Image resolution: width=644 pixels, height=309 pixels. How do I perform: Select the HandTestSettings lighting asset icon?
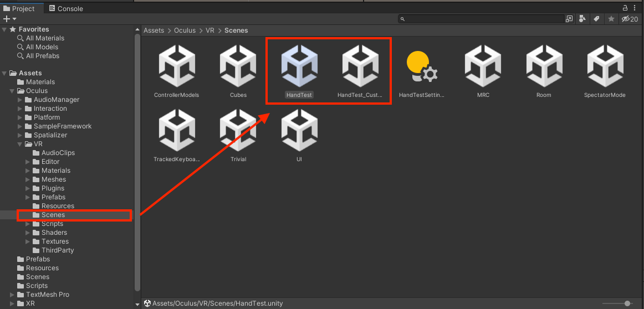pyautogui.click(x=422, y=66)
